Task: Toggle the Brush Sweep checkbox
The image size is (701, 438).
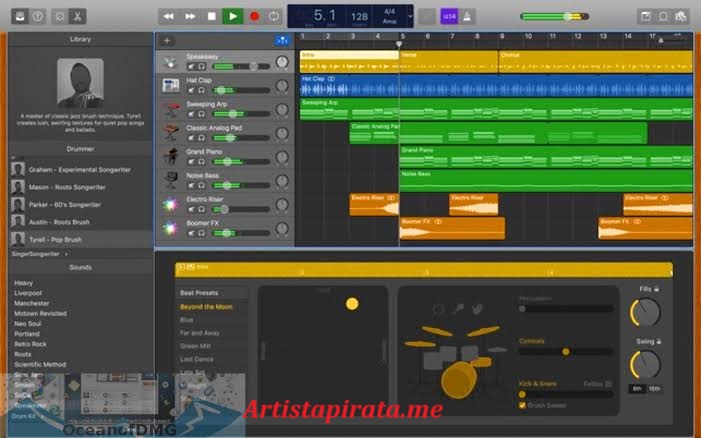Action: coord(522,405)
